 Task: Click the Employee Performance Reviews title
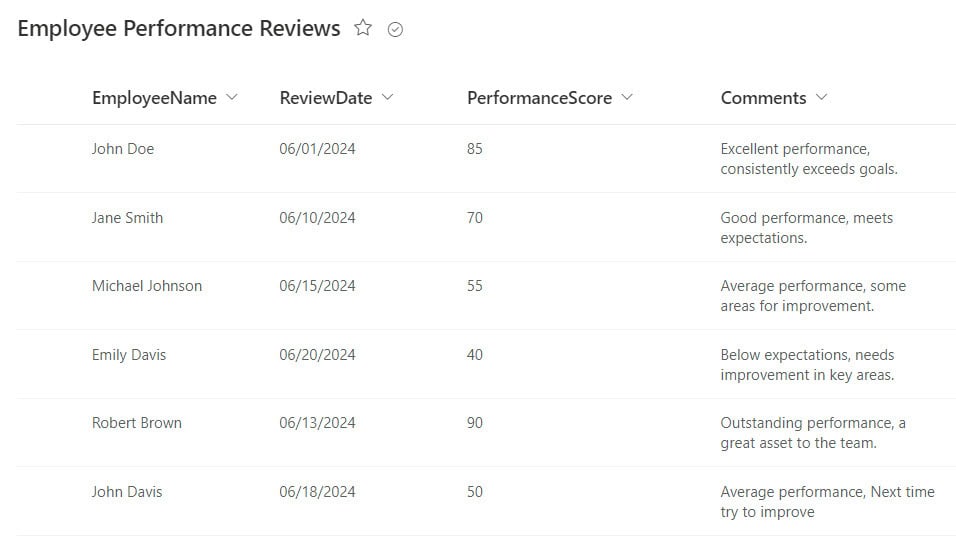click(x=179, y=29)
